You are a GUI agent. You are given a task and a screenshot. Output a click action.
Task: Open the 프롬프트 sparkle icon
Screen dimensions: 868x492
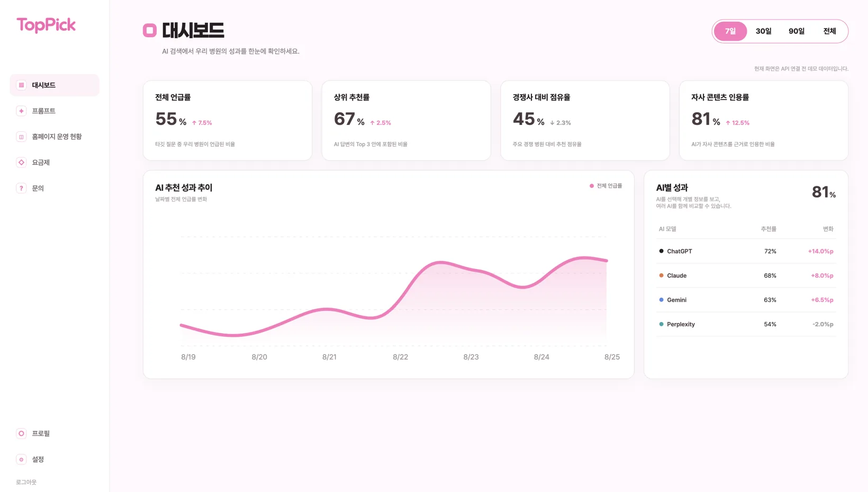[21, 111]
